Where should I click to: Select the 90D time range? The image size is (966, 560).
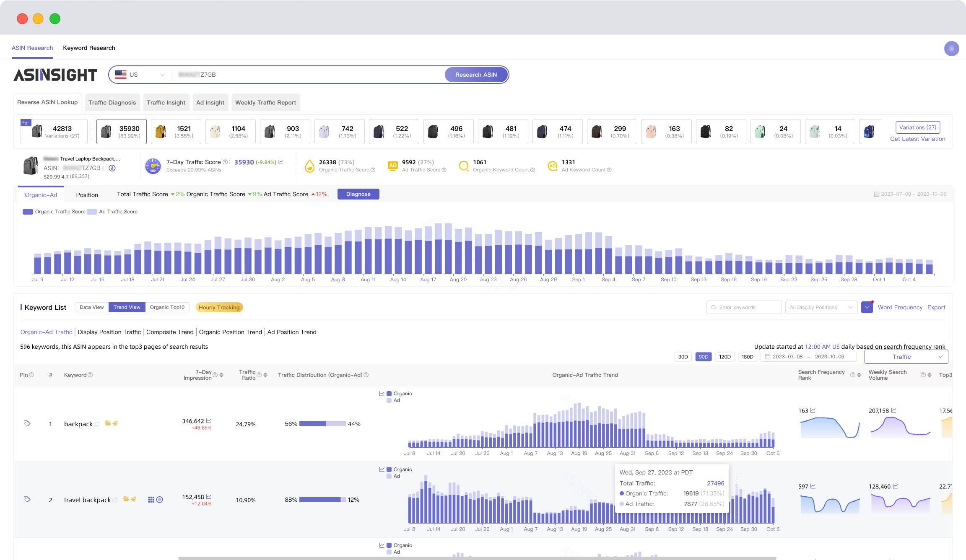pos(703,357)
